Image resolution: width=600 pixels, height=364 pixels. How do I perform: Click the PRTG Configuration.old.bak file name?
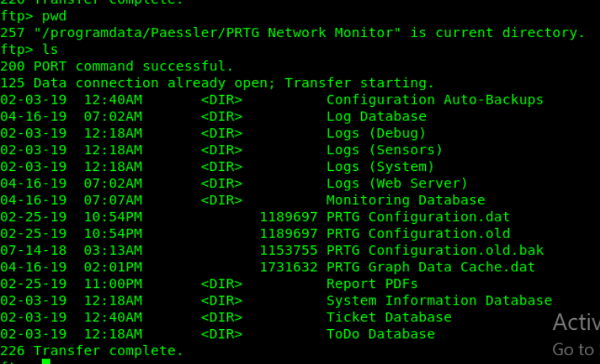click(435, 250)
